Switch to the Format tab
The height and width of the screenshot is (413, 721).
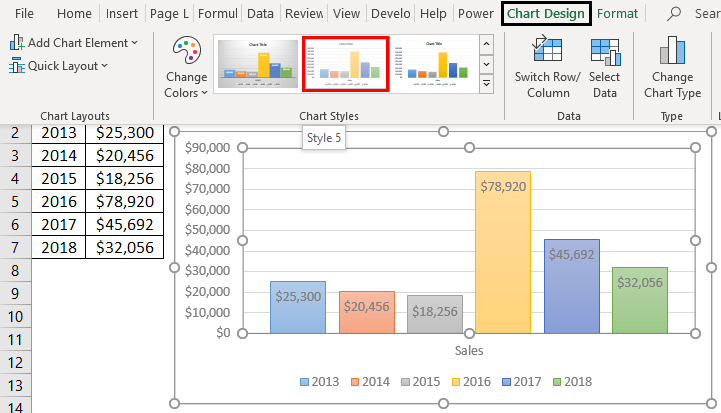point(617,14)
